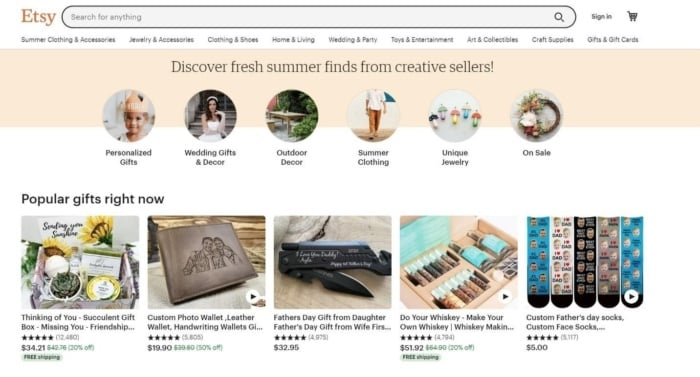Viewport: 700px width, 377px height.
Task: Open Wedding Gifts & Decor link
Action: click(210, 157)
